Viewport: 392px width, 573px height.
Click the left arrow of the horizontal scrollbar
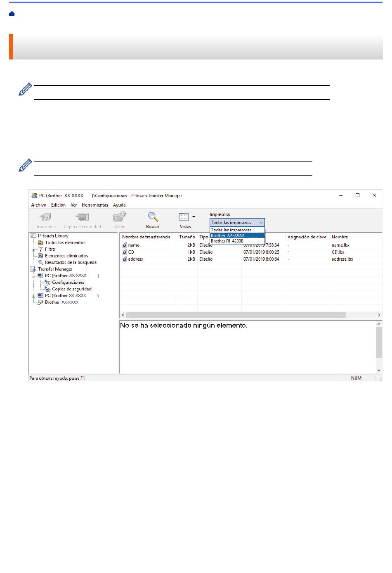click(123, 315)
